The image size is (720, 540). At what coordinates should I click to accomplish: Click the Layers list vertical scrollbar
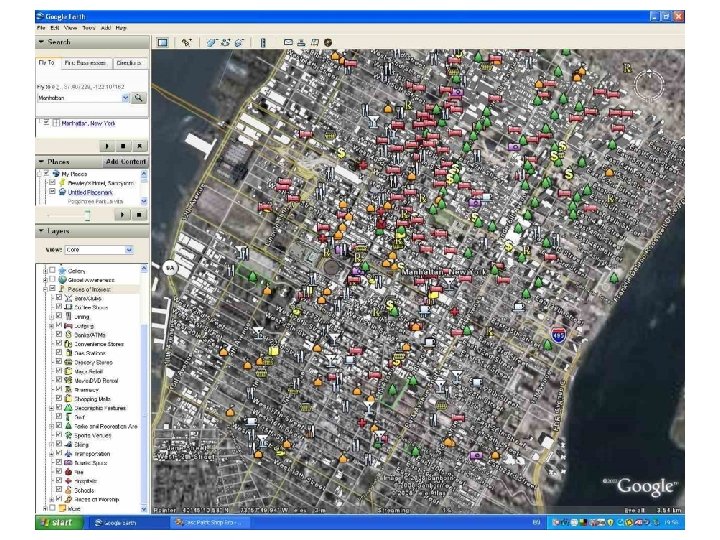144,389
